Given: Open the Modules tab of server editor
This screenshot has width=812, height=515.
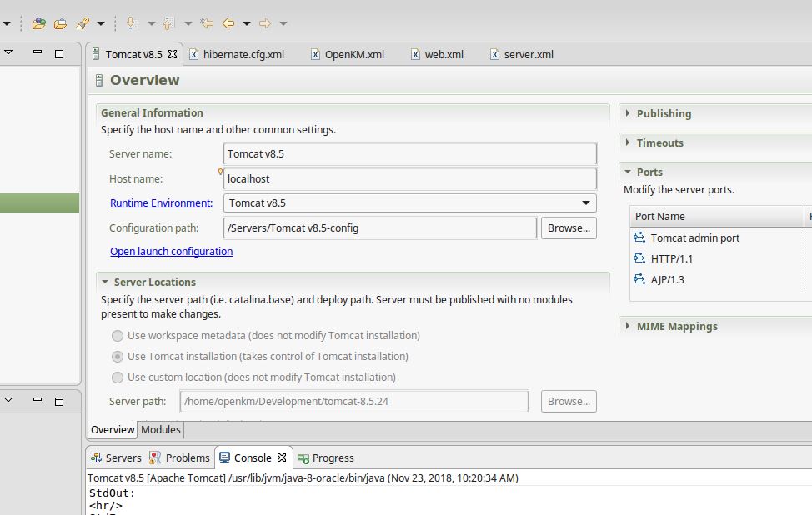Looking at the screenshot, I should 160,430.
